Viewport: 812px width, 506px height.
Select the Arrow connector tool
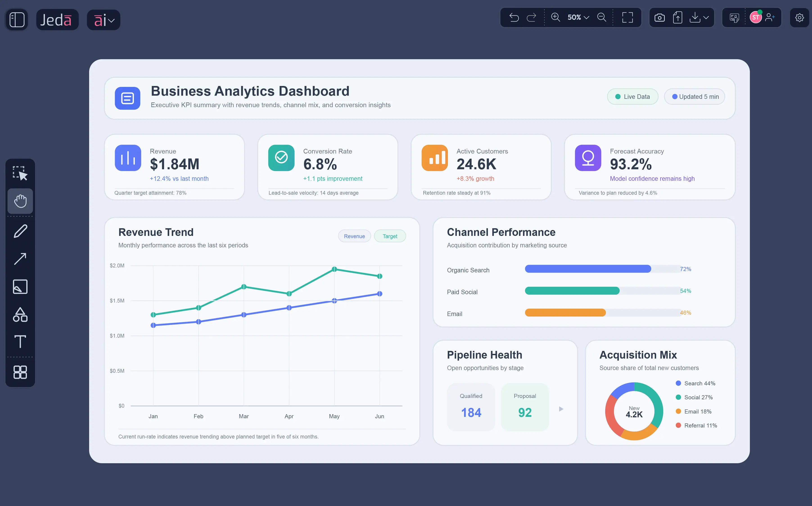pos(20,258)
